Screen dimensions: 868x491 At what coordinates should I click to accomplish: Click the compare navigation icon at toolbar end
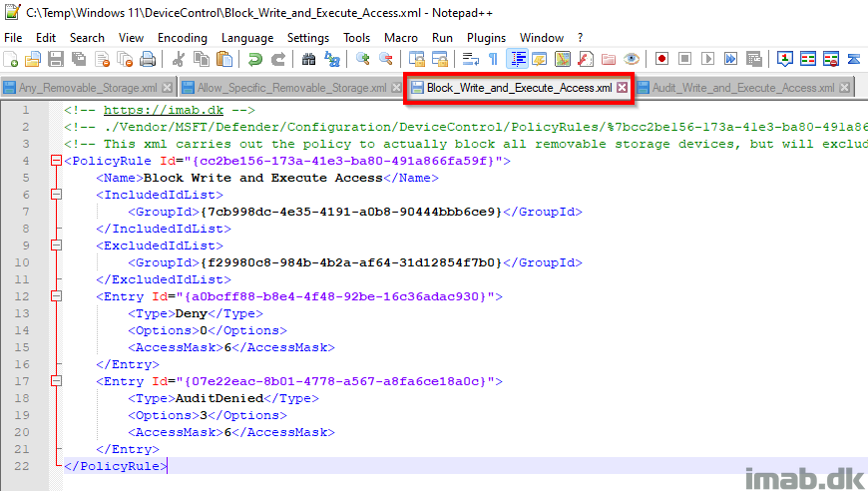[854, 59]
